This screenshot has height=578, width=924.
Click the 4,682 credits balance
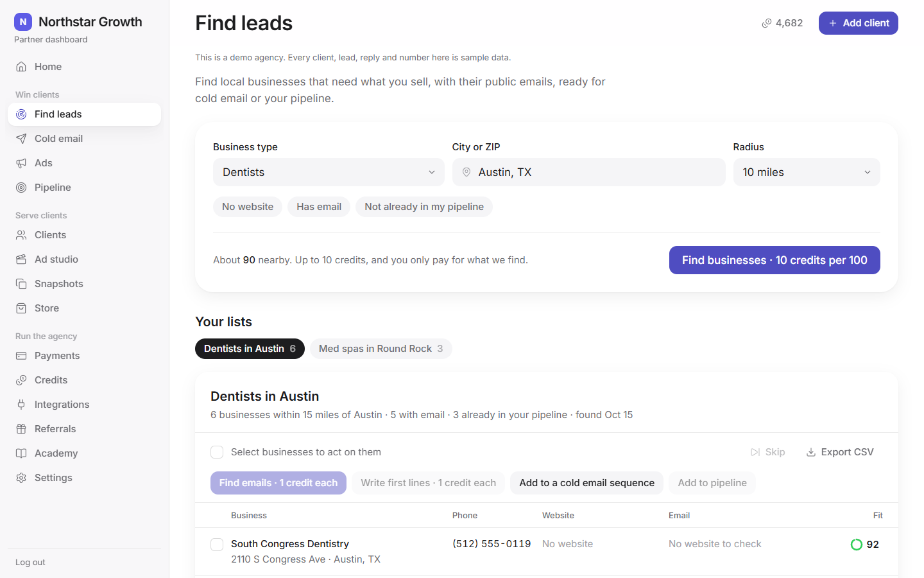point(782,23)
